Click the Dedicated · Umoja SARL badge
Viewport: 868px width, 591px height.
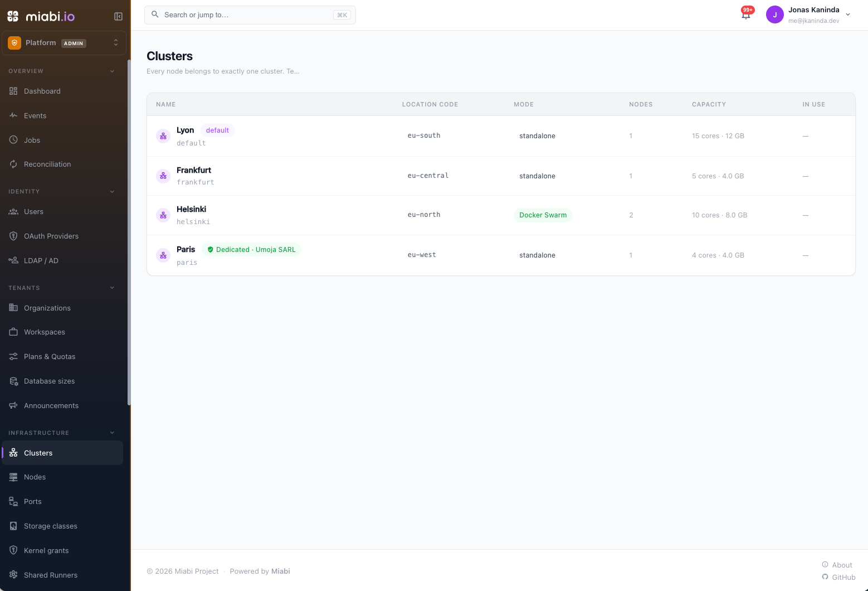(x=251, y=250)
